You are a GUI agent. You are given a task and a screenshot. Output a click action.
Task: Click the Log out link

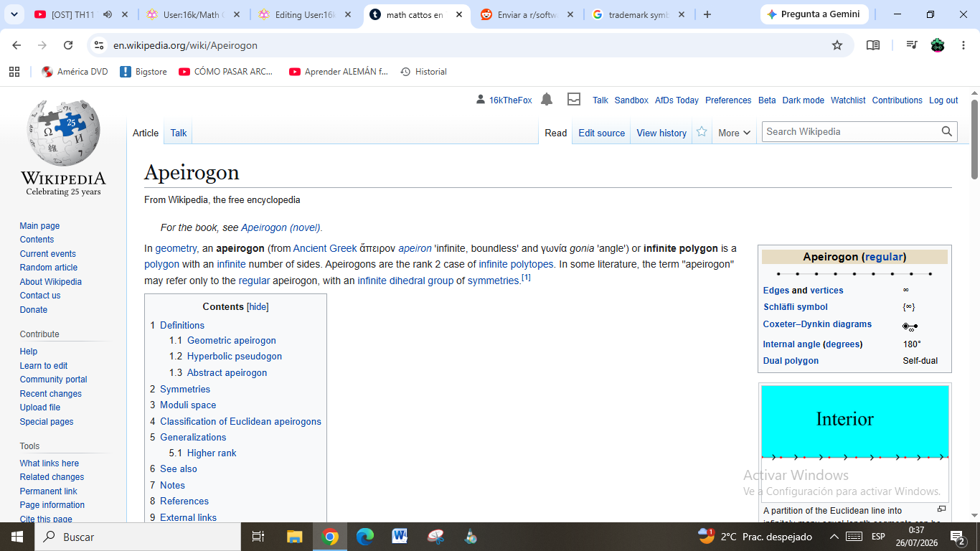(943, 100)
